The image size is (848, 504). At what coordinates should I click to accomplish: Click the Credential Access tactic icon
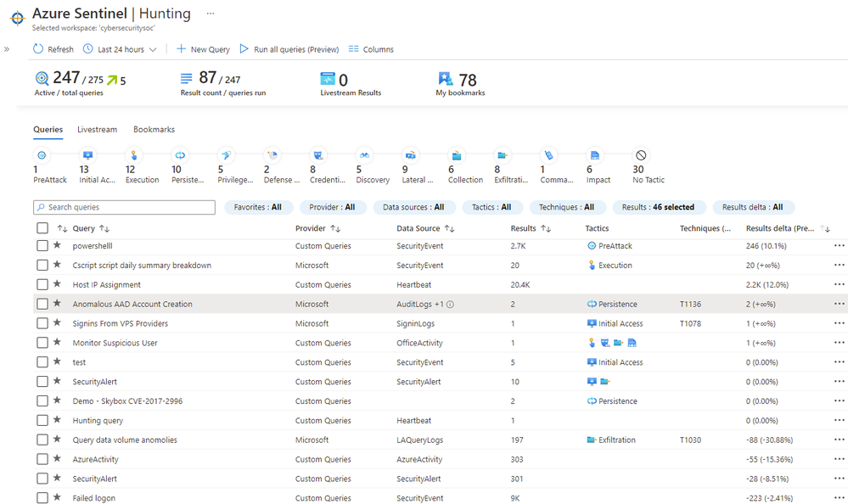(318, 155)
